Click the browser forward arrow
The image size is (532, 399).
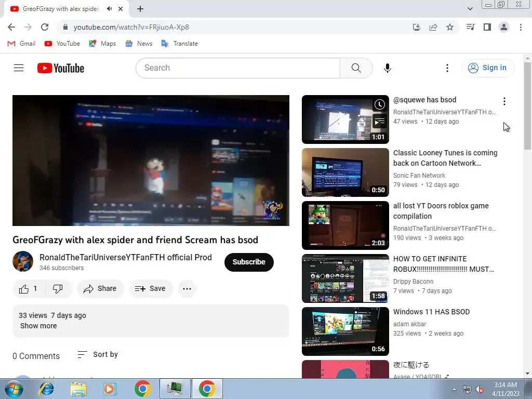[x=28, y=27]
